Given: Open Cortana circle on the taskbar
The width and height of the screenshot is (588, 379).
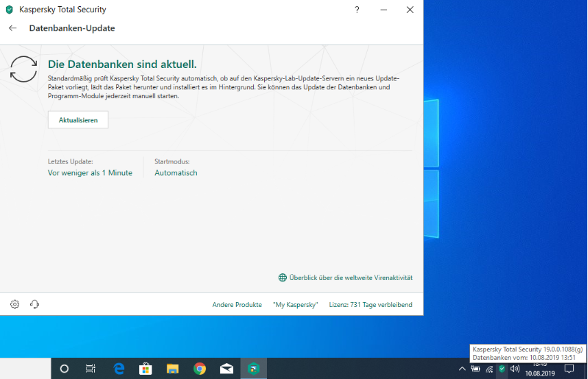Looking at the screenshot, I should coord(64,369).
